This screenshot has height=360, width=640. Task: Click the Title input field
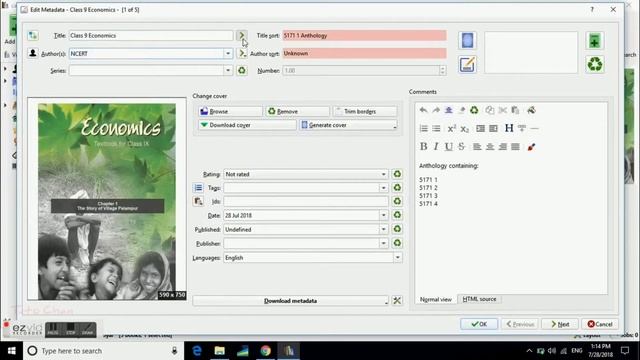(x=151, y=36)
